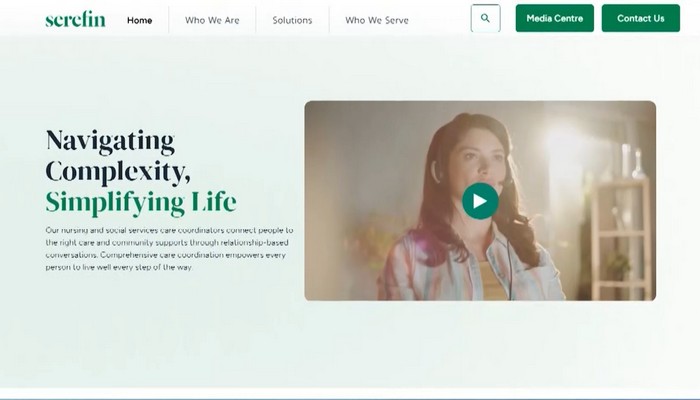Open the Home menu item
Image resolution: width=700 pixels, height=400 pixels.
click(140, 20)
